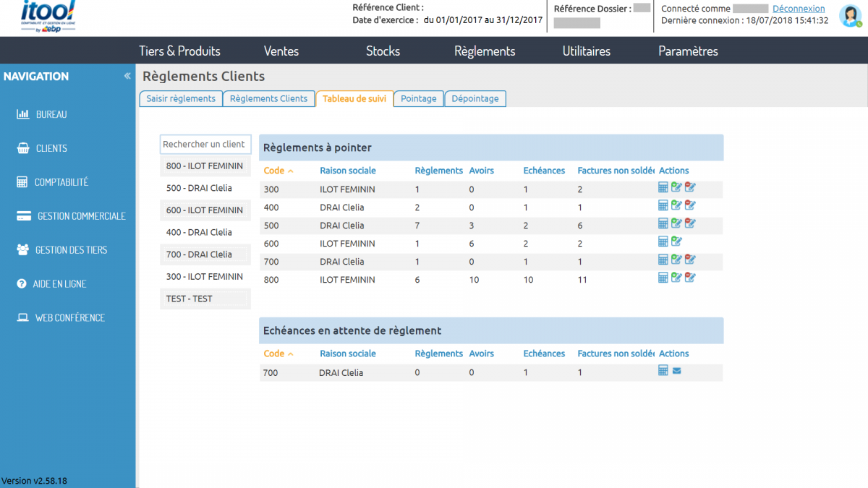The height and width of the screenshot is (488, 868).
Task: Open Ventes menu
Action: tap(281, 51)
